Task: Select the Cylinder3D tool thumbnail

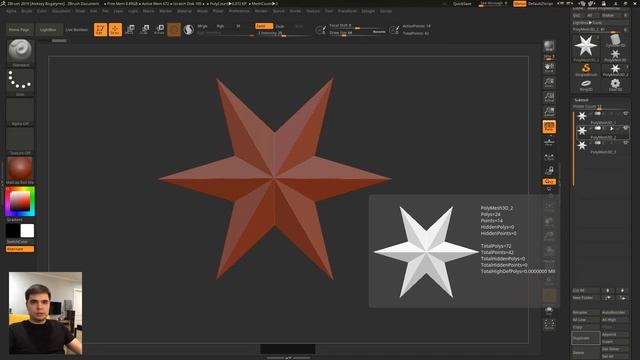Action: click(615, 41)
